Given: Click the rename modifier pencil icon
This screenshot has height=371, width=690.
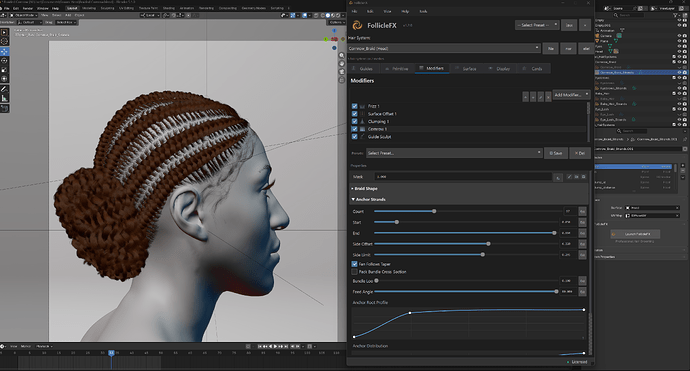Looking at the screenshot, I should 540,96.
